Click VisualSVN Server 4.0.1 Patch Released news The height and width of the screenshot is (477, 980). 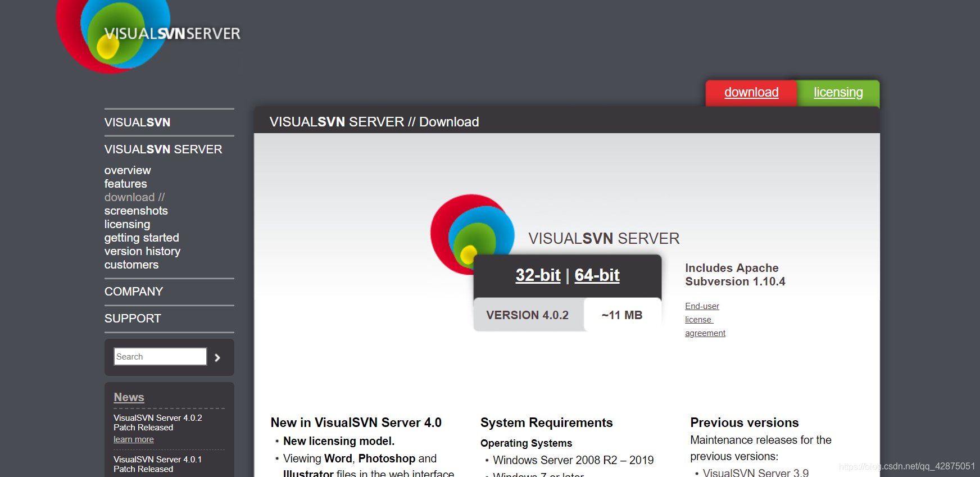tap(157, 464)
